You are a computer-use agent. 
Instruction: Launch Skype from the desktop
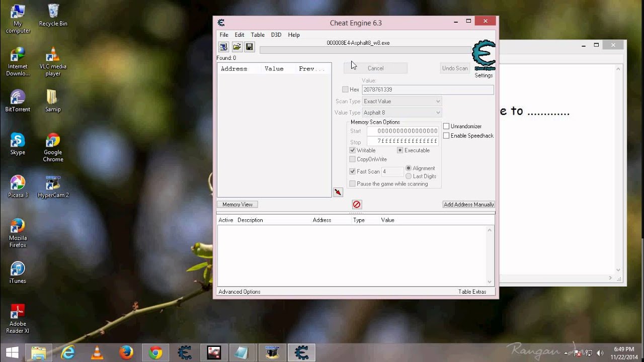point(18,144)
